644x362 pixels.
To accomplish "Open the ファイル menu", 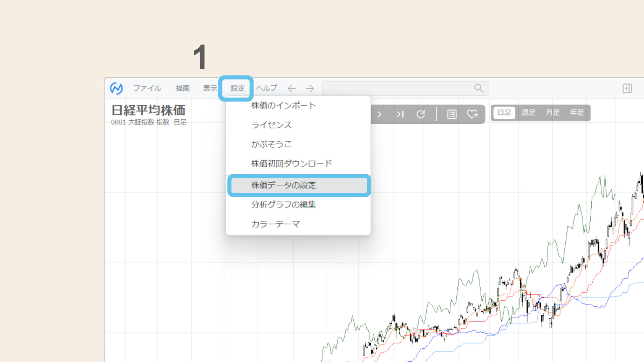I will [147, 88].
